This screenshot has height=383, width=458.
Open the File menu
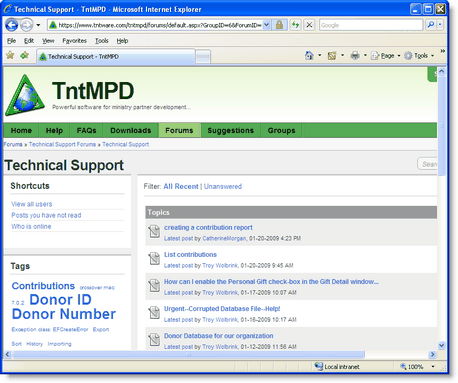tap(11, 41)
